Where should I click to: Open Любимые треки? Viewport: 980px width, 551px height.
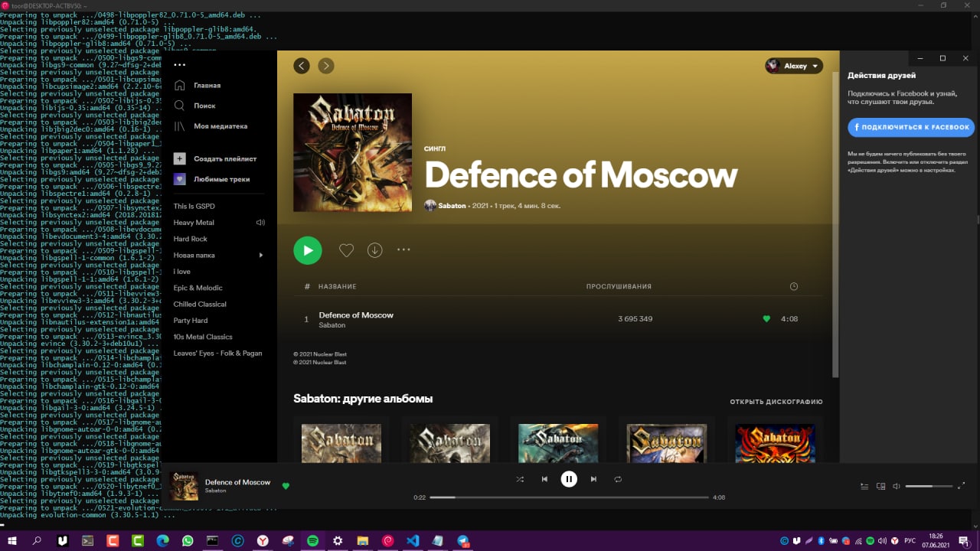(211, 179)
